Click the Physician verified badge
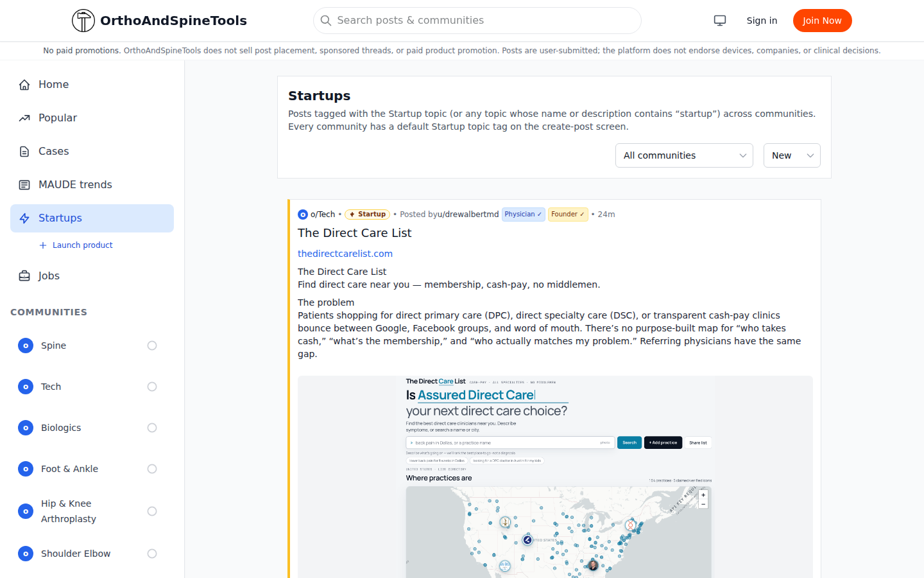Screen dimensions: 924x578 click(x=523, y=215)
